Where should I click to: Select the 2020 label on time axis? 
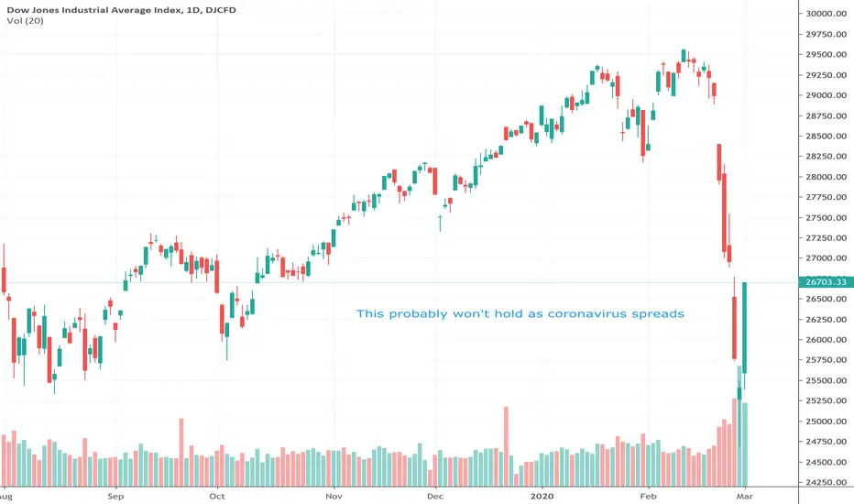coord(542,496)
